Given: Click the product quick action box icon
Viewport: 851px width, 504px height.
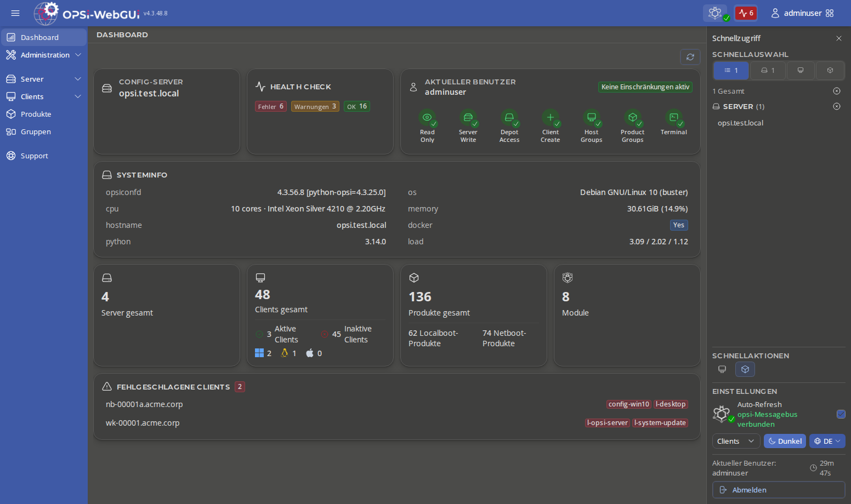Looking at the screenshot, I should pyautogui.click(x=745, y=369).
